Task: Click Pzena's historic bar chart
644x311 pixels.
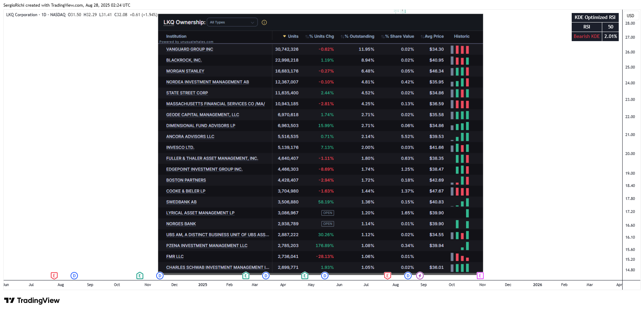Action: 465,246
